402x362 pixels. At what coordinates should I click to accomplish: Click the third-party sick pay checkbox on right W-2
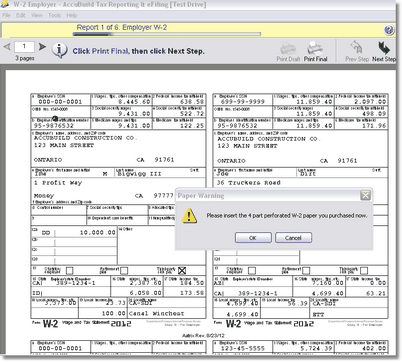[x=364, y=270]
